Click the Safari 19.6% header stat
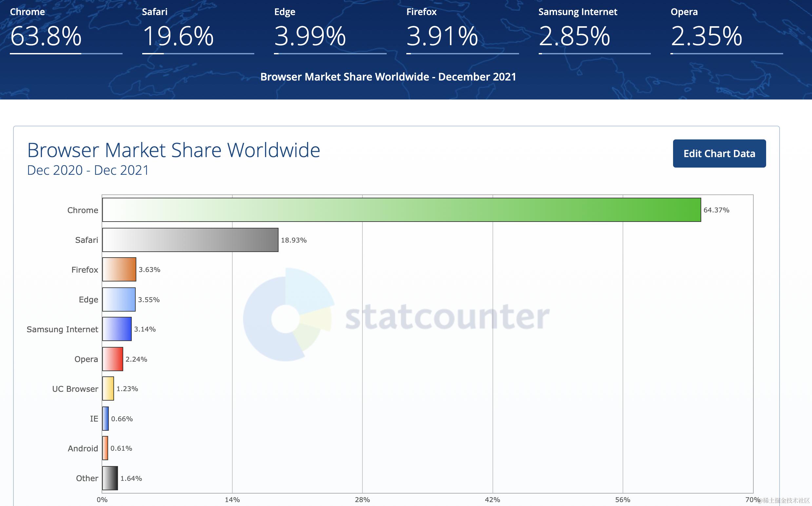The image size is (812, 506). (x=178, y=36)
